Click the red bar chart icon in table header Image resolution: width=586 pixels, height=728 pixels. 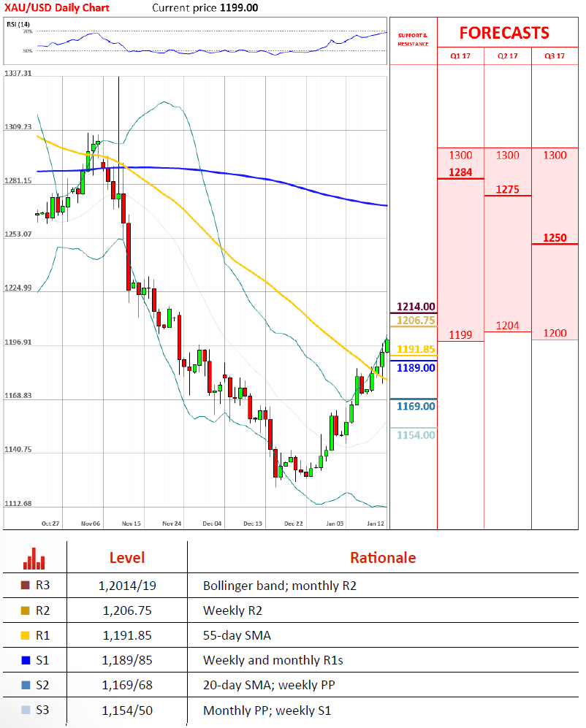(x=34, y=559)
